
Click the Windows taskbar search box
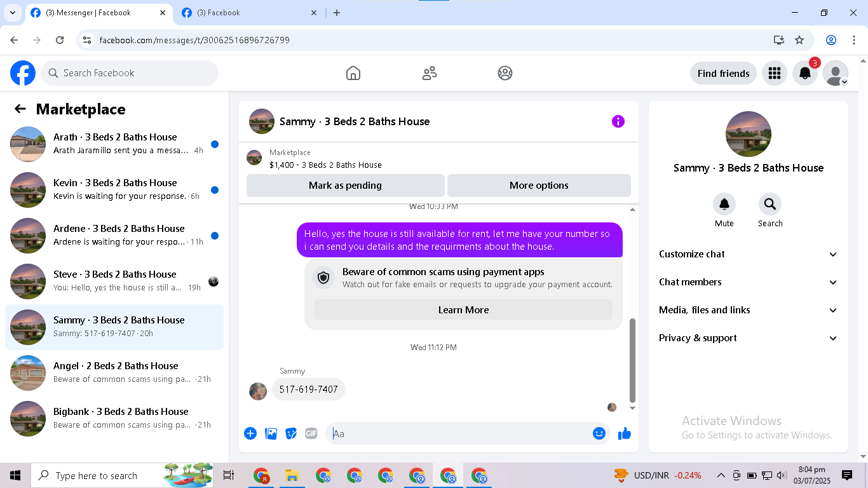(x=123, y=475)
